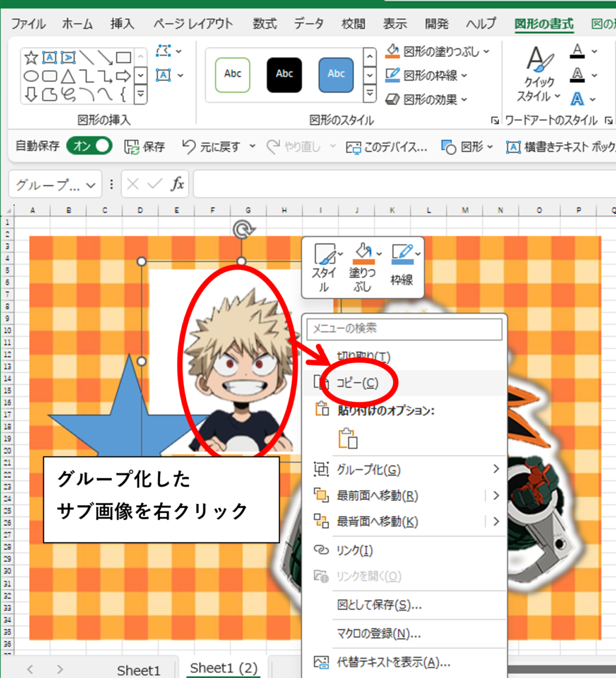Pick the straight line shape
The image size is (616, 678).
point(87,57)
